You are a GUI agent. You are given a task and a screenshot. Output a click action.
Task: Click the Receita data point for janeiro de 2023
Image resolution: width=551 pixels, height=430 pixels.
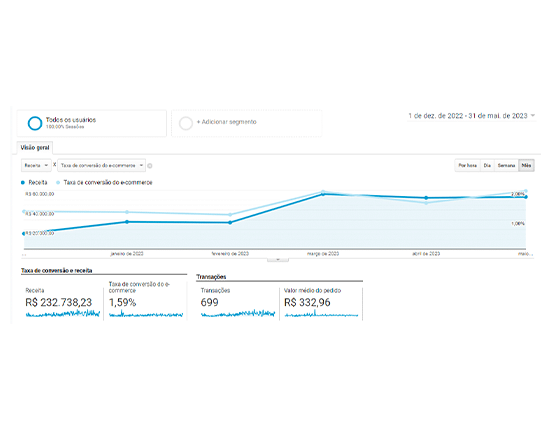pos(127,222)
